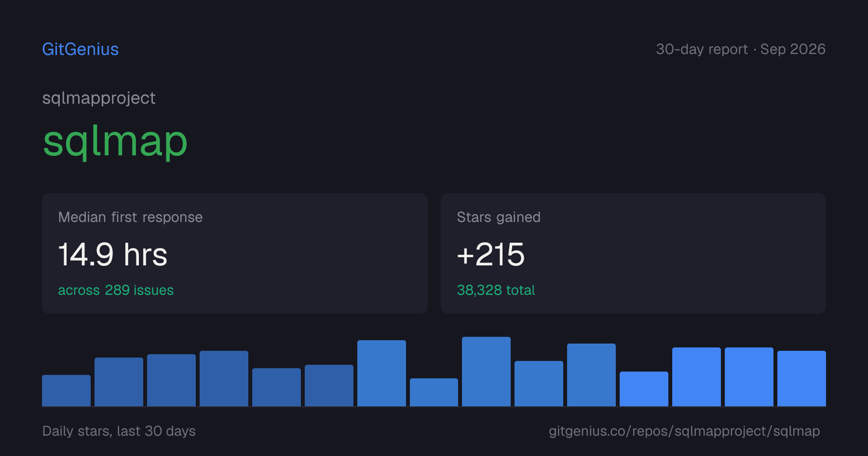868x456 pixels.
Task: Click the 14.9 hrs value
Action: (x=113, y=254)
